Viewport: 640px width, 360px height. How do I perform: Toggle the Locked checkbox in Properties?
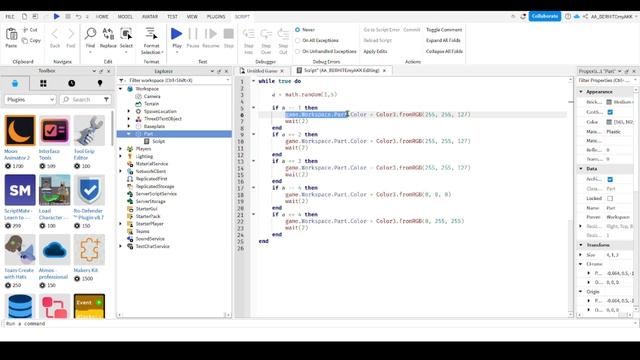coord(610,198)
